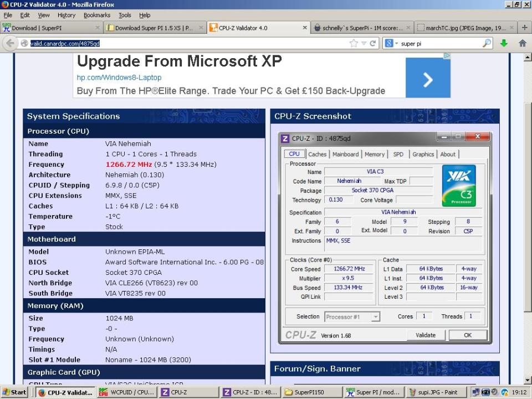532x399 pixels.
Task: Open the Bookmarks menu
Action: click(96, 16)
